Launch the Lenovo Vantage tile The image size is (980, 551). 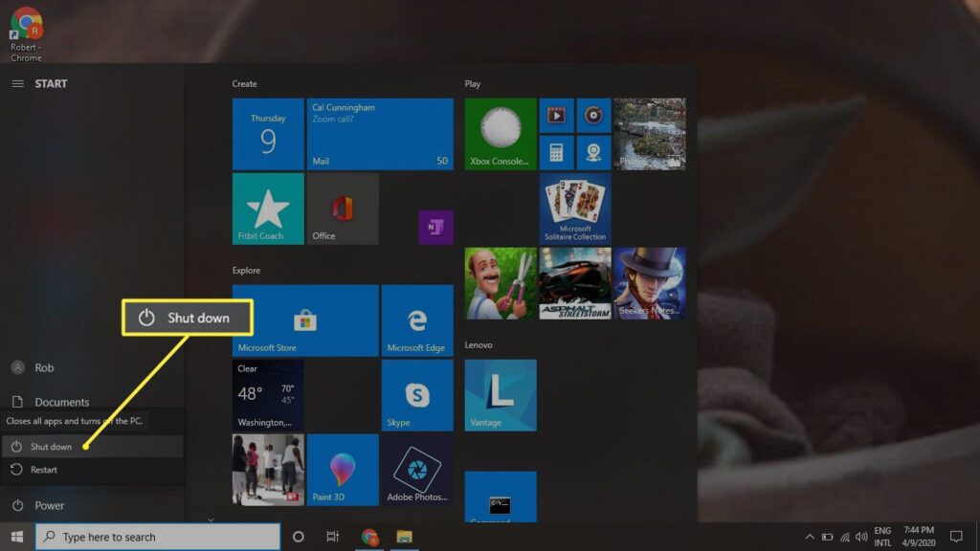(x=500, y=395)
